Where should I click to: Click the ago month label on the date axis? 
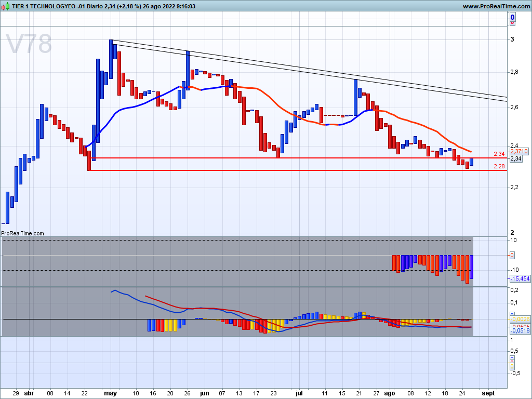(x=390, y=393)
